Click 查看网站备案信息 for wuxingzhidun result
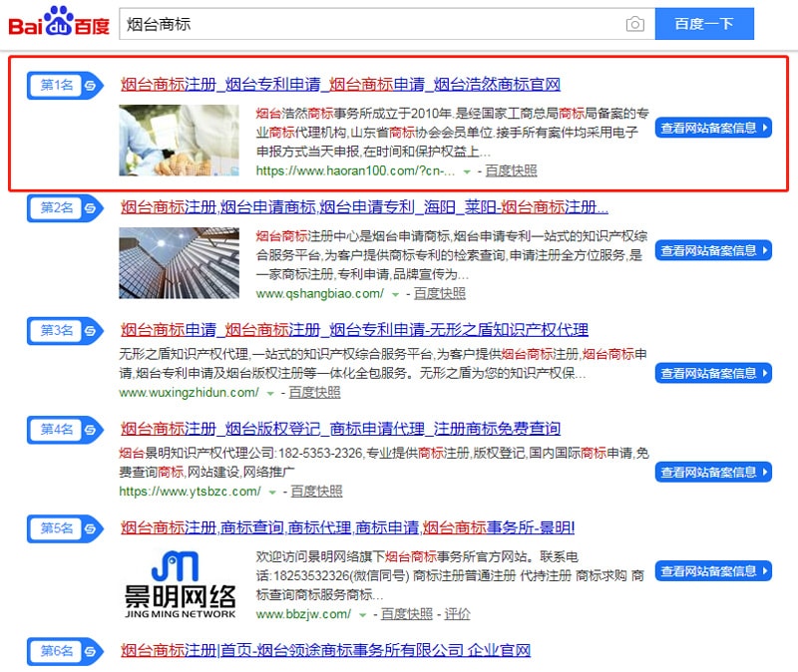Screen dimensions: 798x672 (x=713, y=374)
